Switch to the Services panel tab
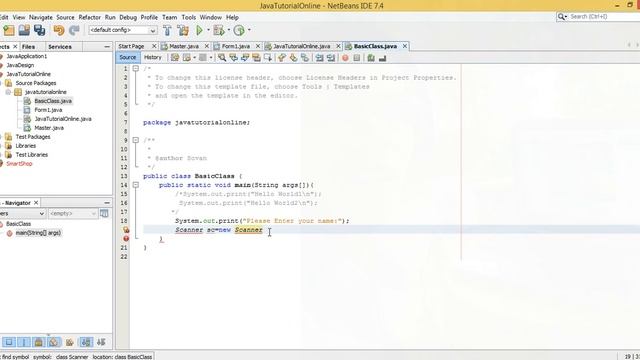The width and height of the screenshot is (640, 360). point(60,47)
